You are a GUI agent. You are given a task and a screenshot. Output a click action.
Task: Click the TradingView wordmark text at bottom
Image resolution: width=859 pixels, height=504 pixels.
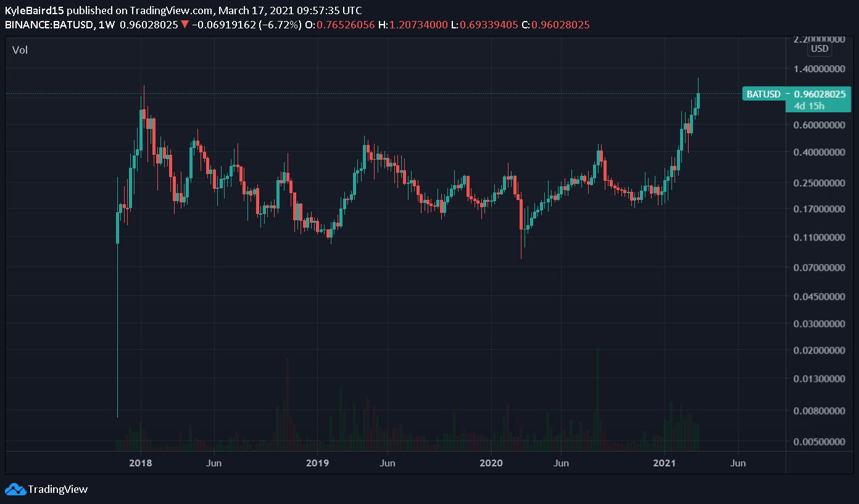click(58, 489)
